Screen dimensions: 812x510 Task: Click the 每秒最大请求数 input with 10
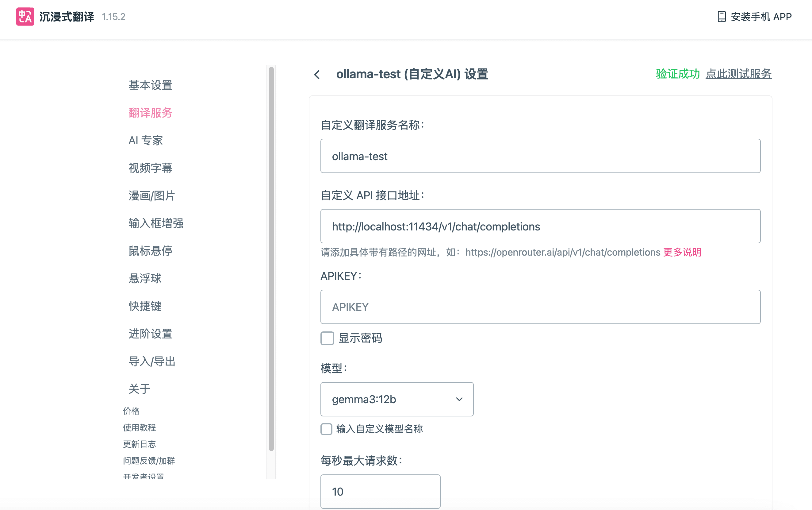pyautogui.click(x=380, y=492)
